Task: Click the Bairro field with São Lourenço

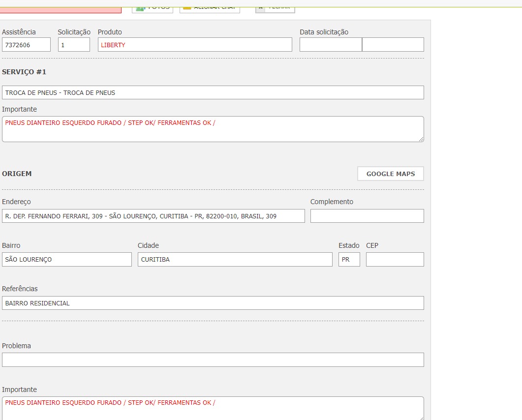Action: (x=67, y=260)
